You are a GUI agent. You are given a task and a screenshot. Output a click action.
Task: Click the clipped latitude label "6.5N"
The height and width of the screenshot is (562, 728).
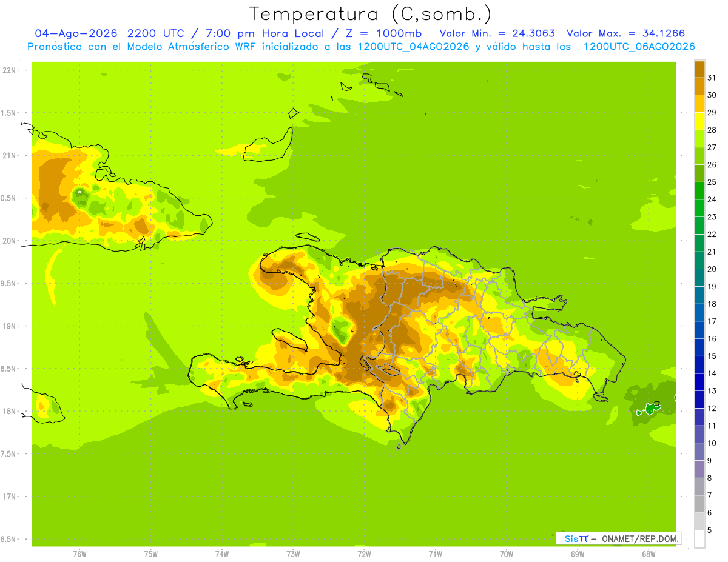click(8, 539)
